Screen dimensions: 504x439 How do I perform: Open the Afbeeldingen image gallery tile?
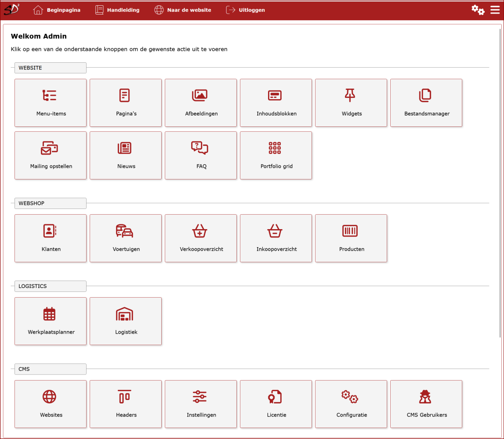coord(201,103)
